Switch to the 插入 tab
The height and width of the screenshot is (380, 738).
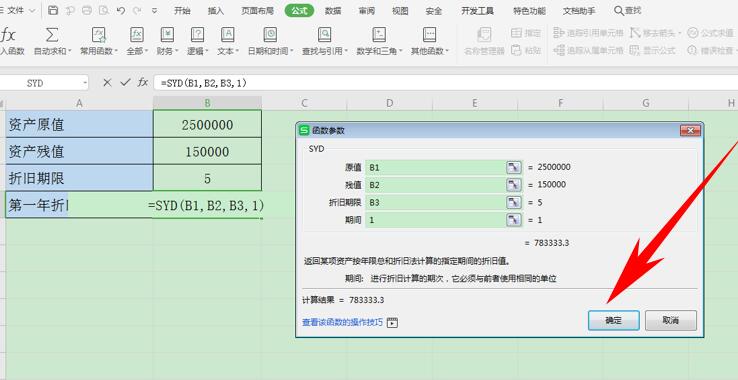[x=216, y=10]
